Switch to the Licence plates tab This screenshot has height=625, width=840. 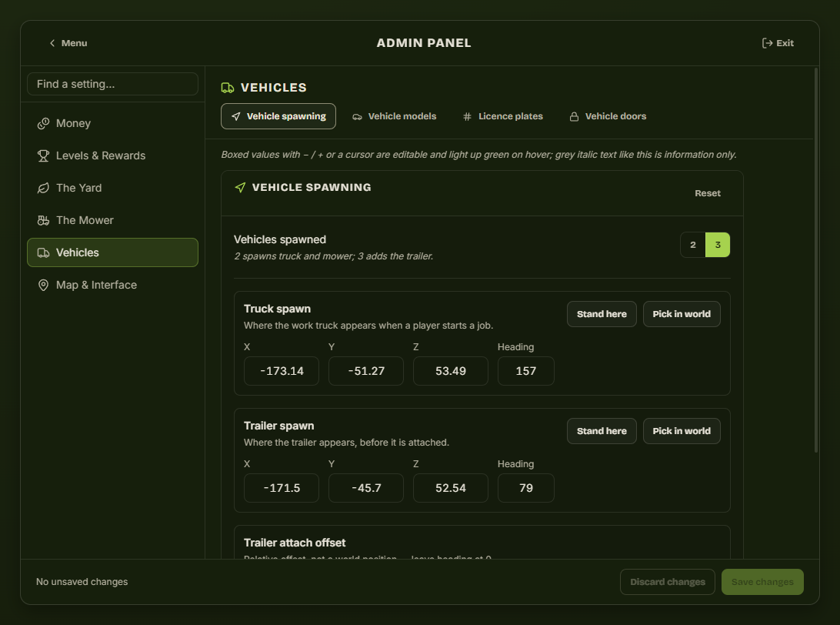pyautogui.click(x=503, y=116)
